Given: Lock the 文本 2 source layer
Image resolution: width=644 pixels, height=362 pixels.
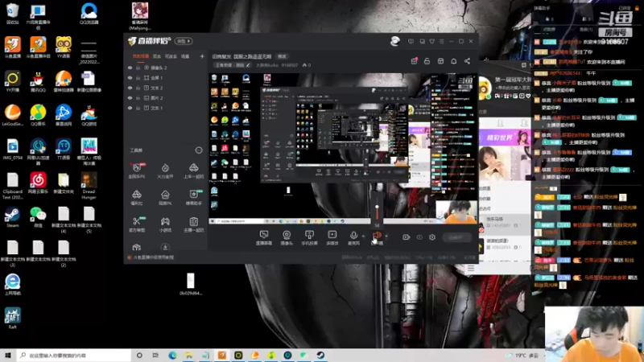Looking at the screenshot, I should coord(138,88).
